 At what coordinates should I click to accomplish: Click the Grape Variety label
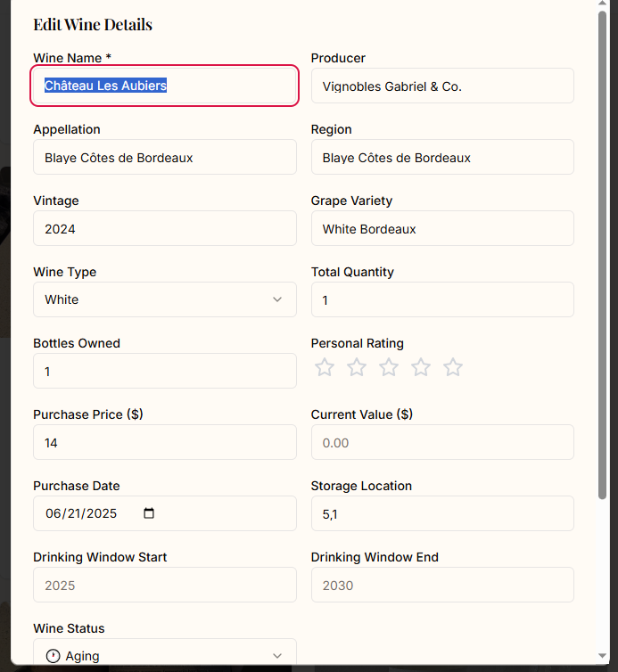coord(351,201)
